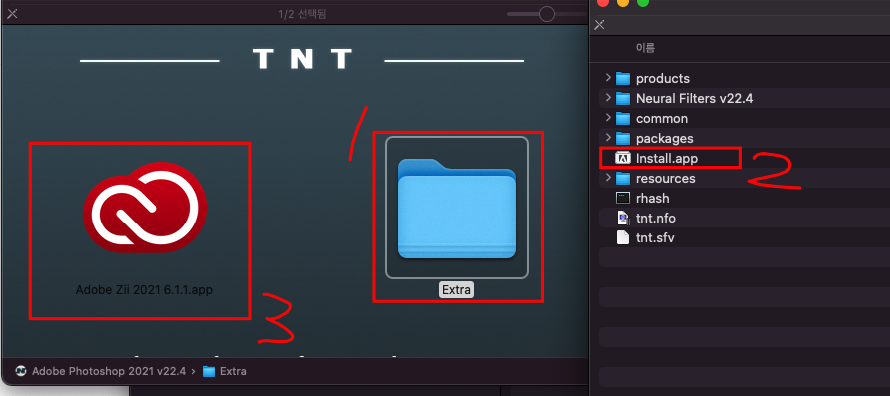Expand the resources folder
Viewport: 890px width, 396px height.
tap(608, 178)
